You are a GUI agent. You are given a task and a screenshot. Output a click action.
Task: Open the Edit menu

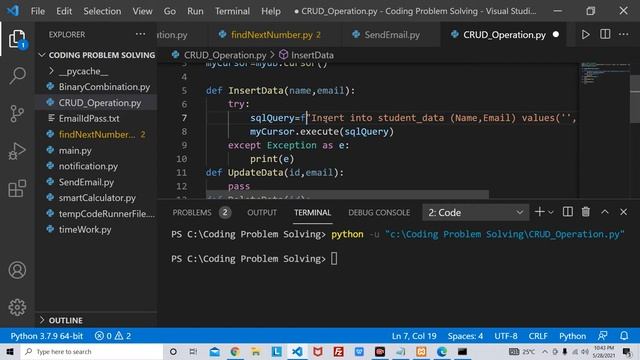(x=64, y=11)
